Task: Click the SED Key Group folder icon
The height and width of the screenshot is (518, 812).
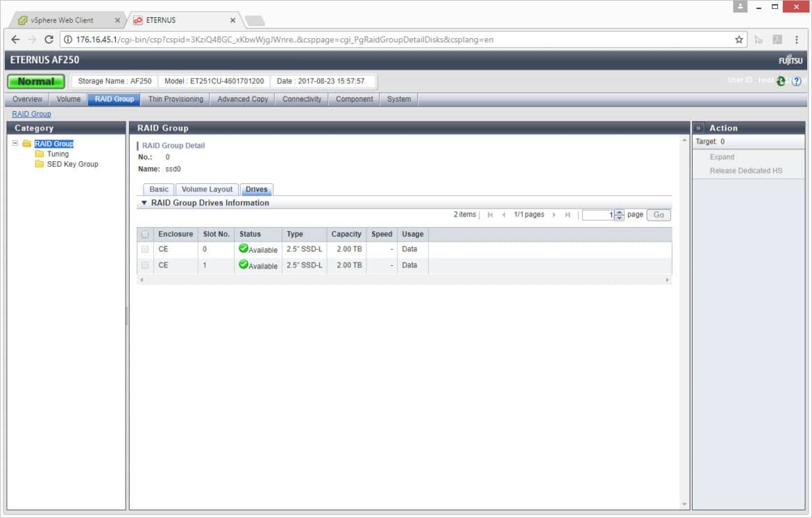Action: pos(40,164)
